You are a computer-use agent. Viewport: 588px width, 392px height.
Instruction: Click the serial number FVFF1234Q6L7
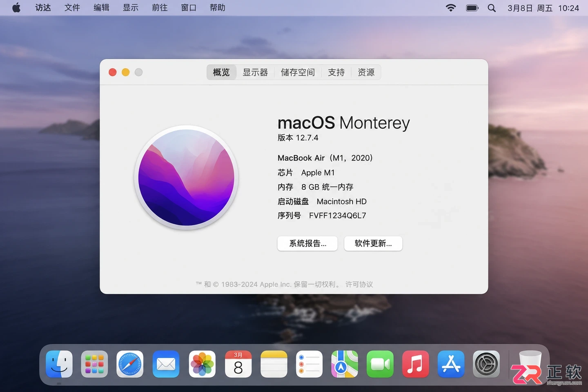click(338, 215)
